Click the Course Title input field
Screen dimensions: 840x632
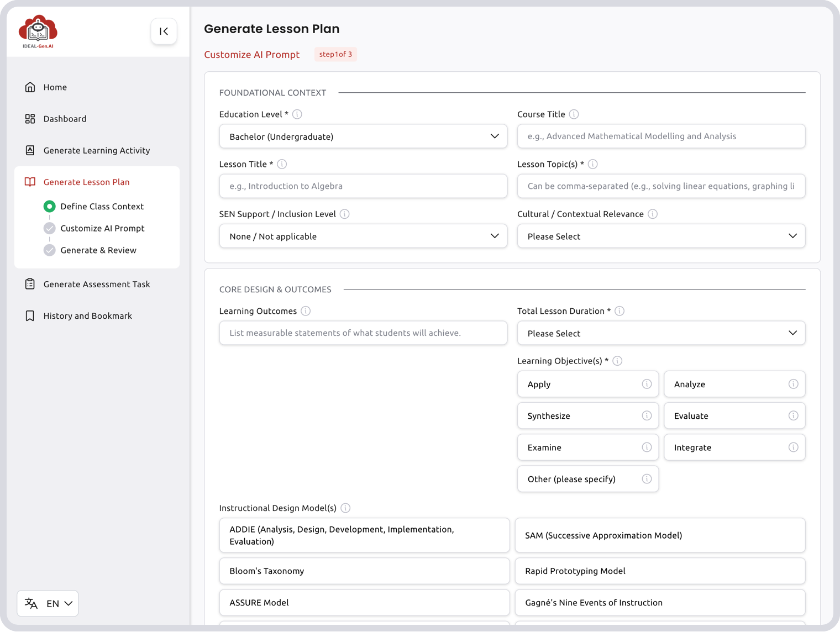click(x=661, y=136)
